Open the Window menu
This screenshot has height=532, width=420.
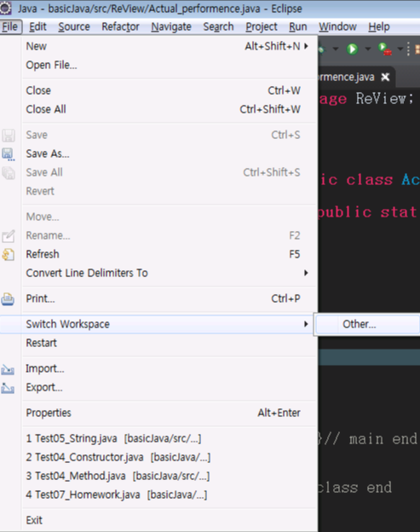coord(337,26)
